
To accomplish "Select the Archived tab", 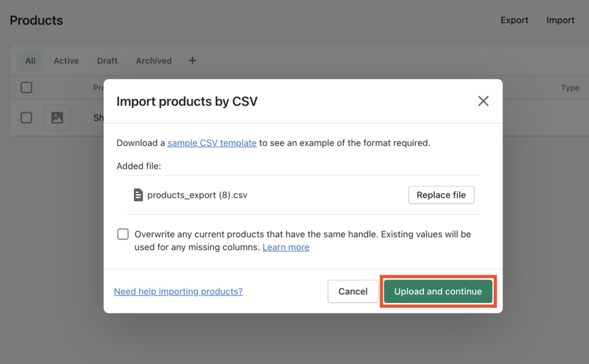I will [x=154, y=60].
